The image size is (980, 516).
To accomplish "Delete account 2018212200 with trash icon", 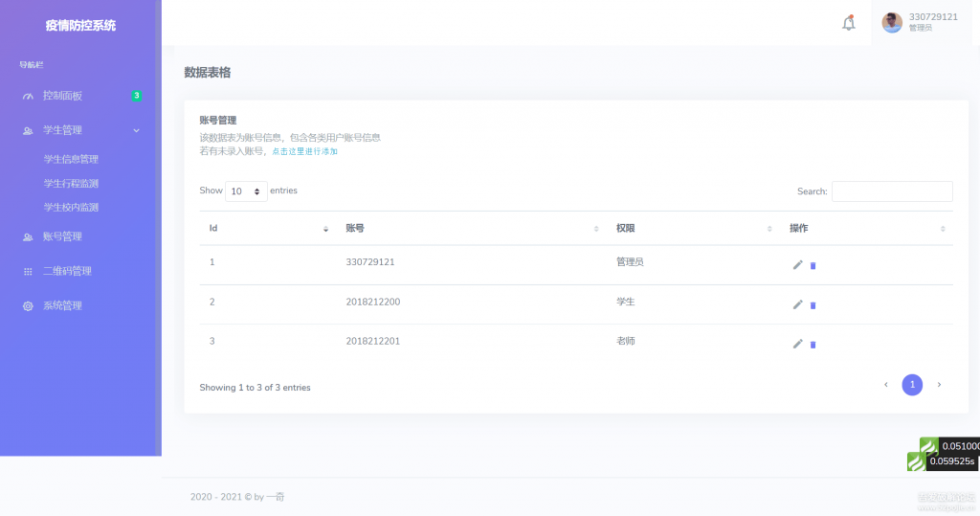I will point(813,305).
